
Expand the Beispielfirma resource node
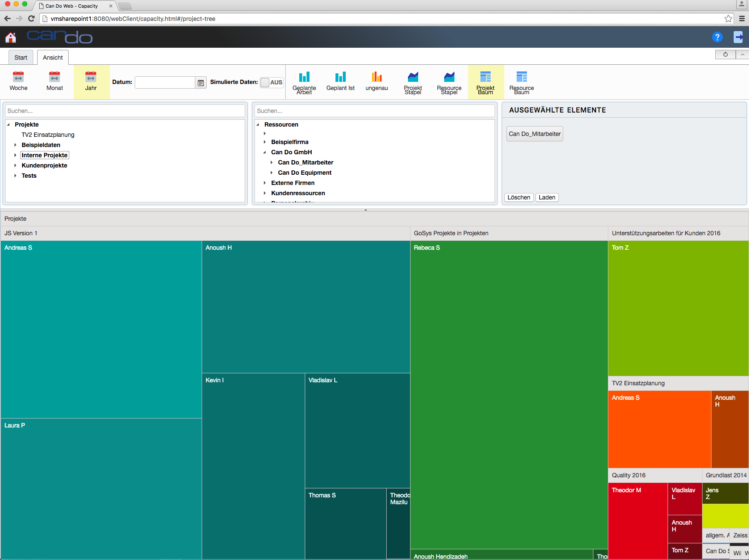click(x=265, y=142)
